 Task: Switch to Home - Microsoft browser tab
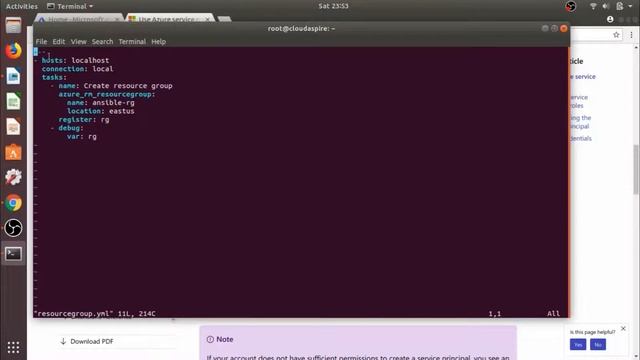(x=78, y=19)
